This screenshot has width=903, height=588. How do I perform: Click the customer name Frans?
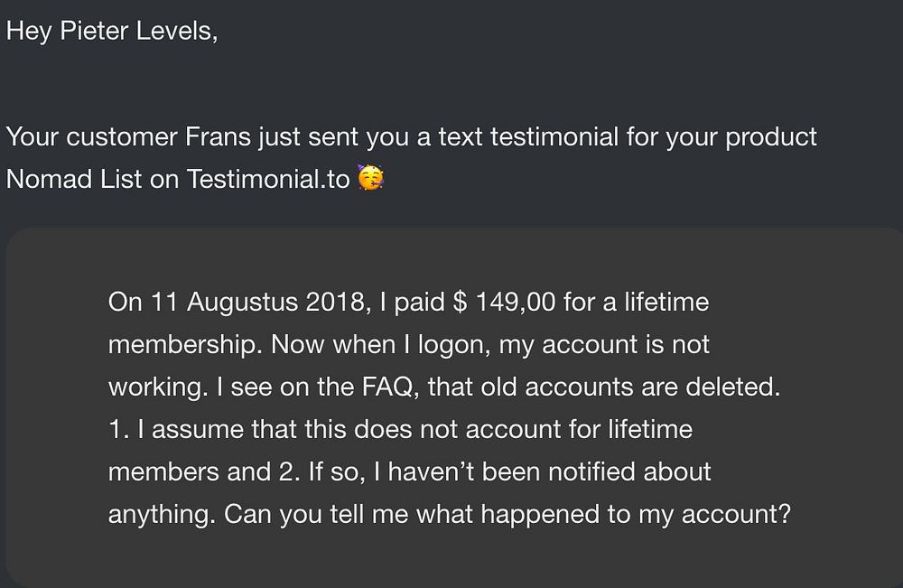(x=218, y=137)
